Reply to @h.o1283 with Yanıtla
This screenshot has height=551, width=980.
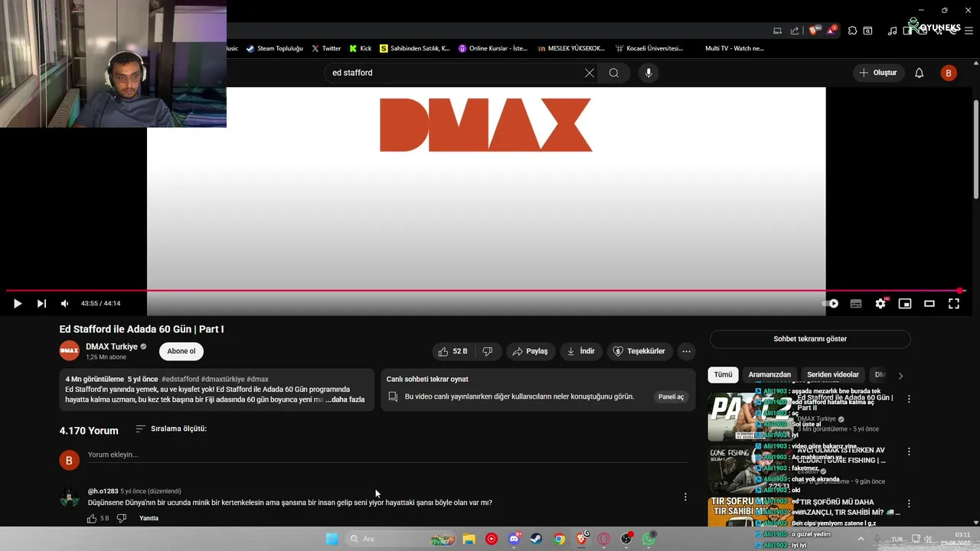coord(149,518)
